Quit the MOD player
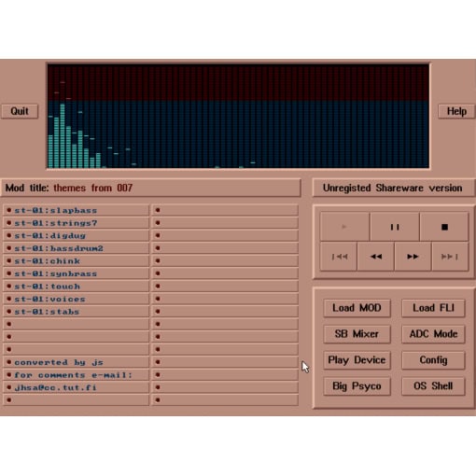 (20, 111)
